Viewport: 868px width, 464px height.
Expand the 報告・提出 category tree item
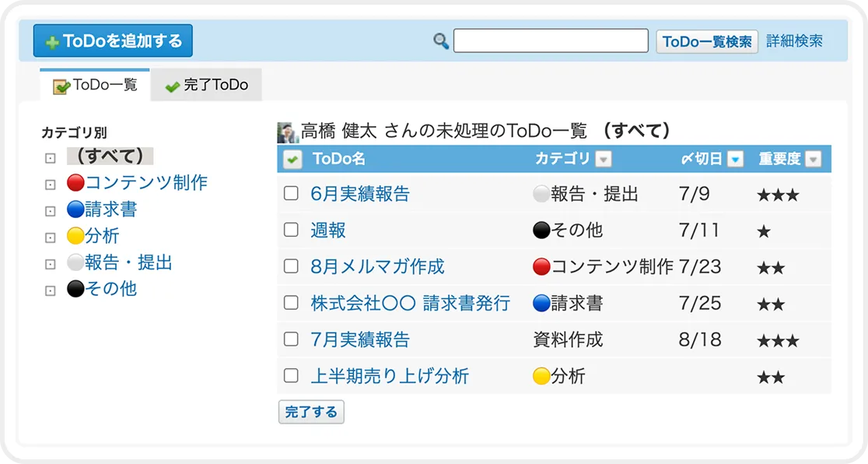(51, 264)
